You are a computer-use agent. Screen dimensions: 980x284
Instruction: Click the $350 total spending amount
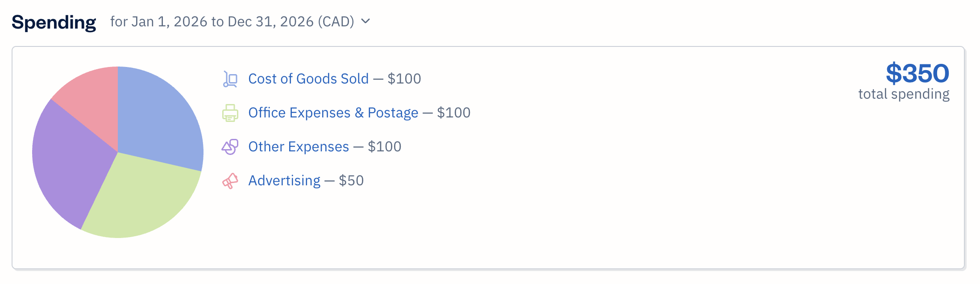[x=917, y=73]
